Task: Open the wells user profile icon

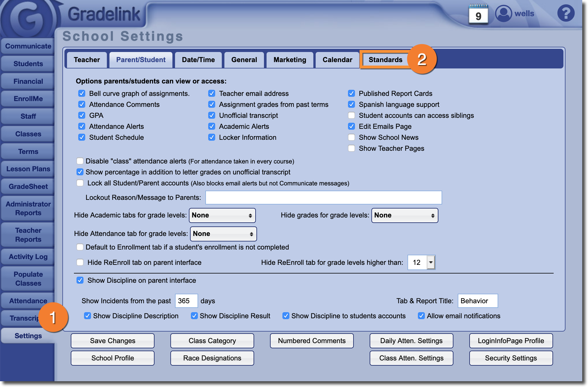Action: (503, 13)
